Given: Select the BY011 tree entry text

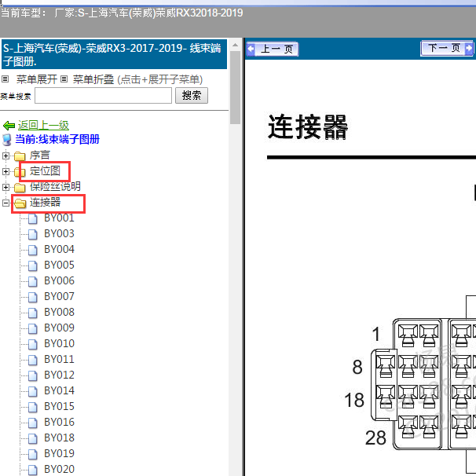Looking at the screenshot, I should (x=59, y=359).
